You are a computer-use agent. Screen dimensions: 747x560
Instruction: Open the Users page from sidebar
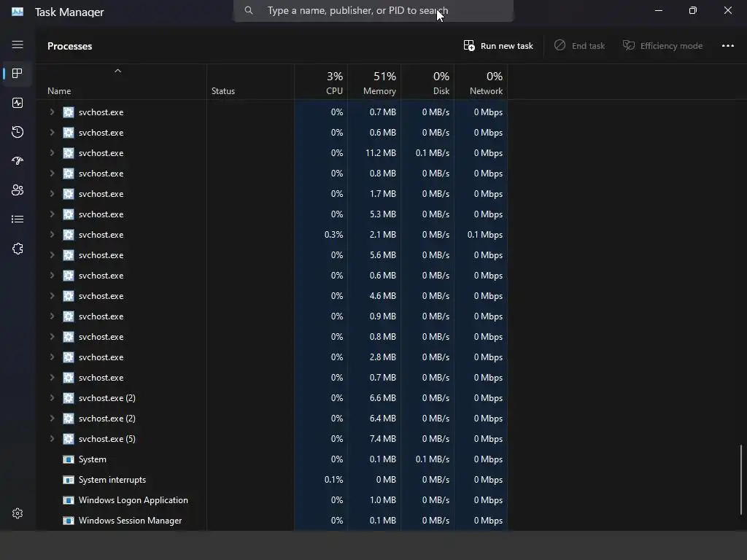coord(18,190)
